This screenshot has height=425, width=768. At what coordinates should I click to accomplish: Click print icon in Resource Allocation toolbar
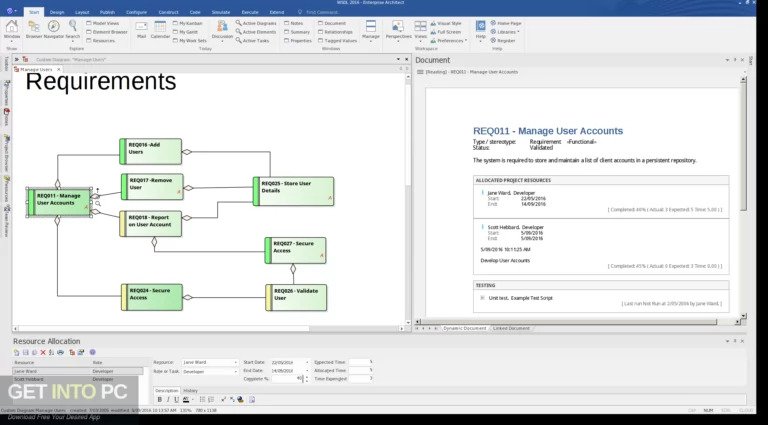60,352
